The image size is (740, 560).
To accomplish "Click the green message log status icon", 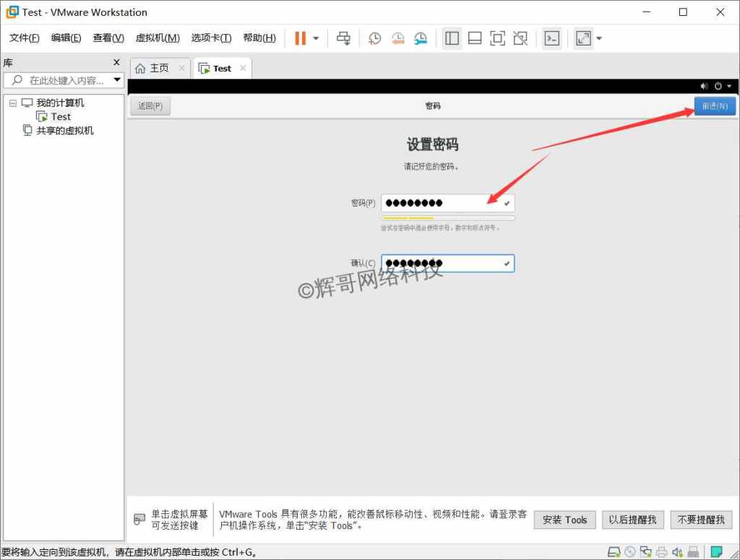I will click(716, 551).
